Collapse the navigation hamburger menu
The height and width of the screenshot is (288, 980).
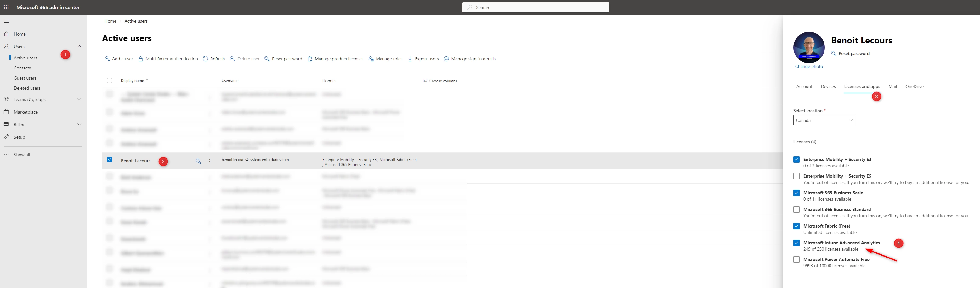point(6,21)
